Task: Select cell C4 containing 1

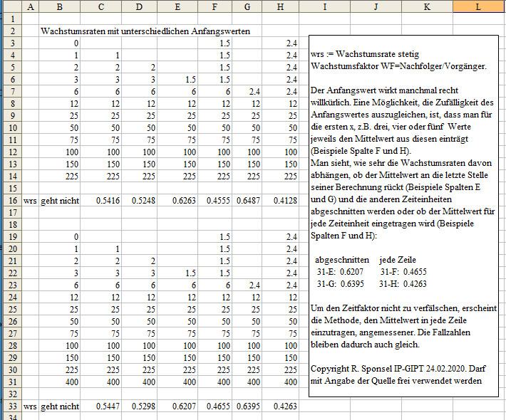Action: pyautogui.click(x=101, y=56)
